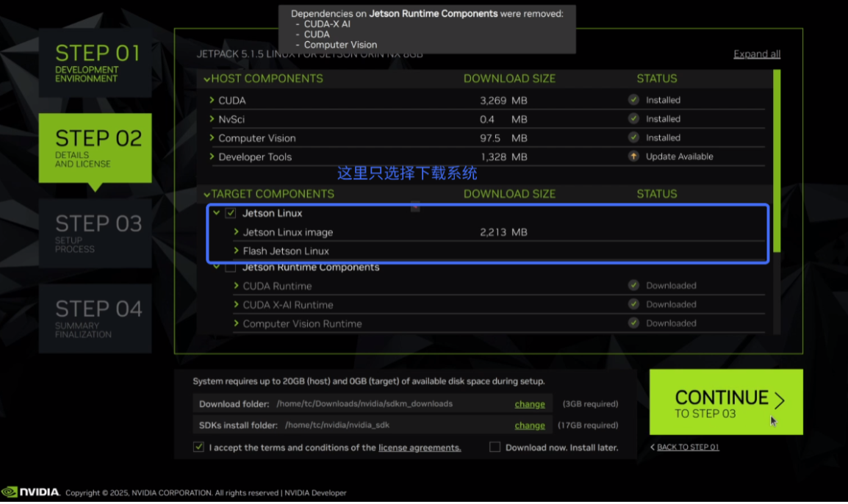Image resolution: width=848 pixels, height=504 pixels.
Task: Select the Step 02 Details and License tab
Action: click(x=96, y=148)
